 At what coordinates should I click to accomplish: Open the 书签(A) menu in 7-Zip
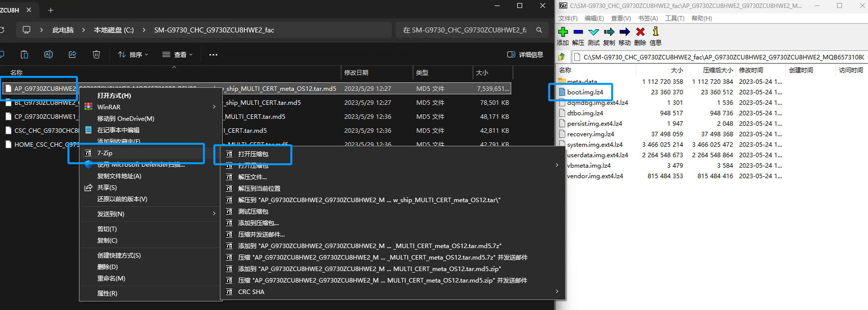coord(648,18)
